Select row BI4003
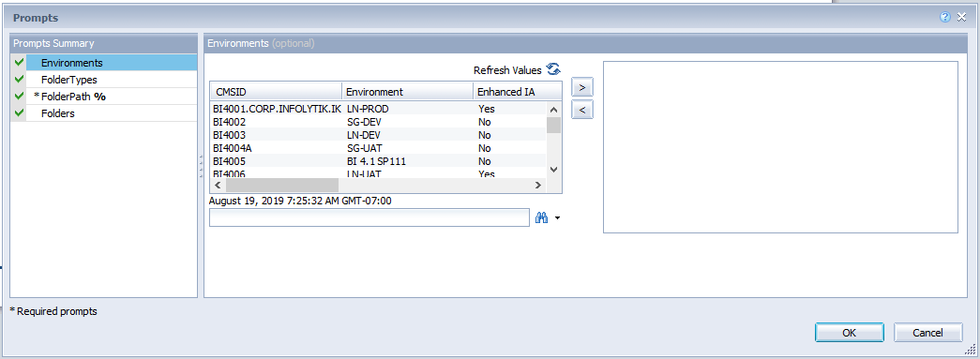The height and width of the screenshot is (359, 980). point(378,135)
